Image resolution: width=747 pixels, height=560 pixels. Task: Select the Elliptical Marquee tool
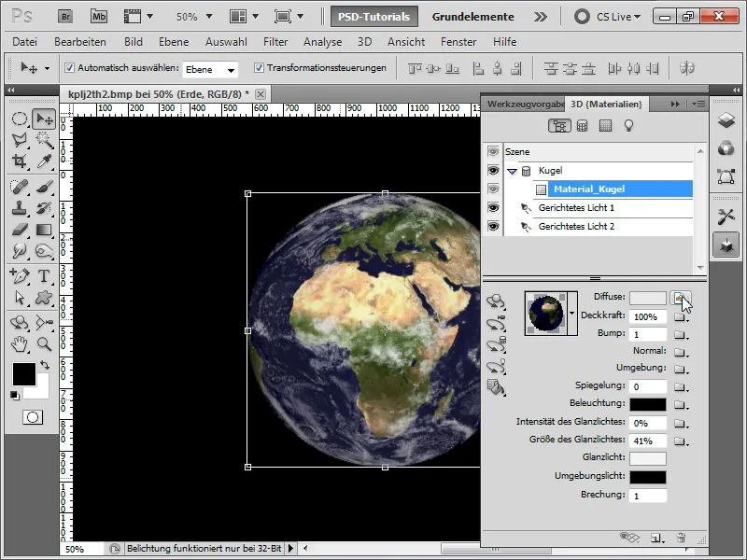coord(19,119)
